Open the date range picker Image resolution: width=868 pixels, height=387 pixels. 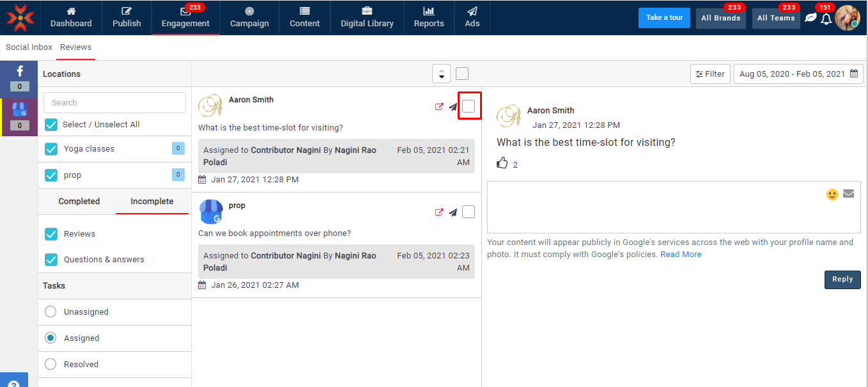click(798, 74)
